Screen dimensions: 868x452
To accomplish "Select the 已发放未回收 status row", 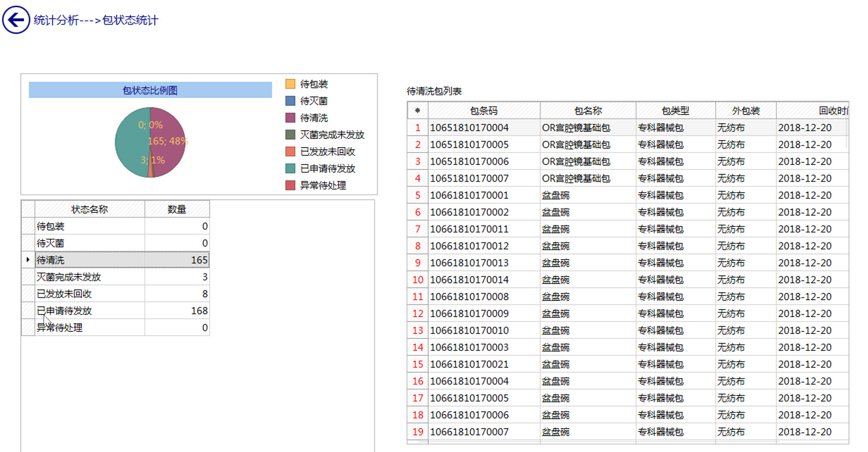I will click(x=90, y=294).
